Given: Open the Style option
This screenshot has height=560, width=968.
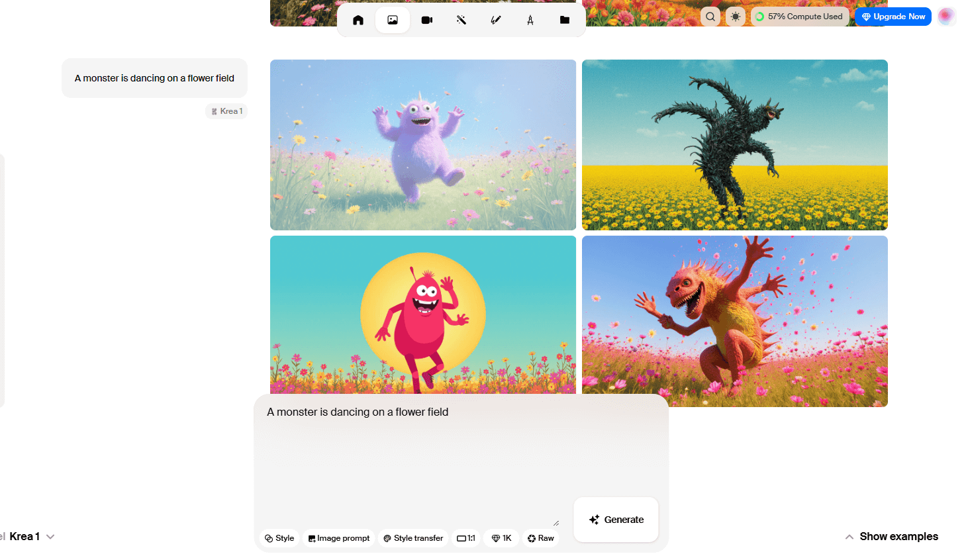Looking at the screenshot, I should click(x=279, y=538).
